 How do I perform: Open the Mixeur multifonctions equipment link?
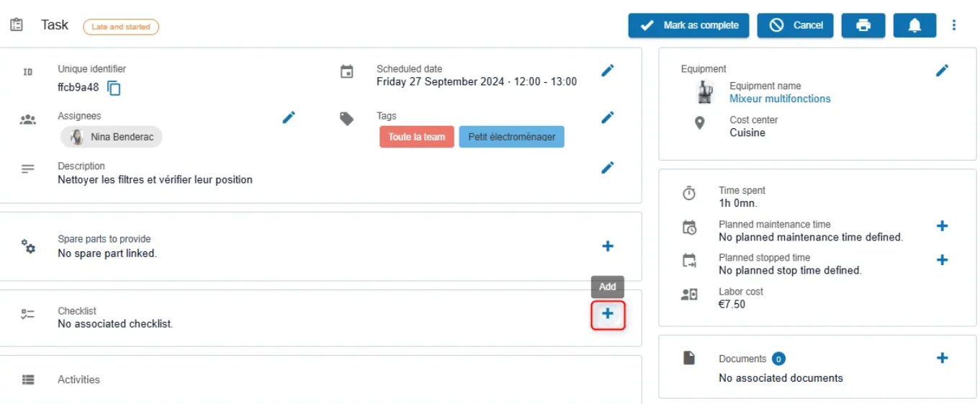point(780,99)
